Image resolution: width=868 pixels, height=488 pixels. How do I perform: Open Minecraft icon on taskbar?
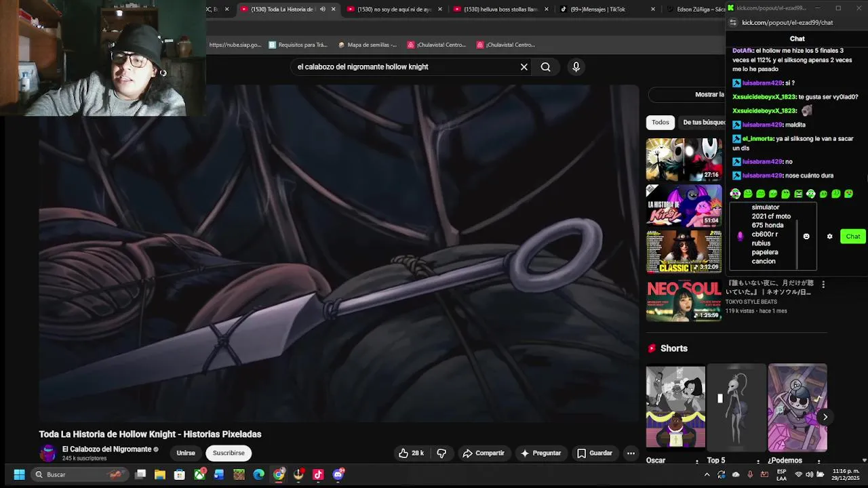pos(239,474)
